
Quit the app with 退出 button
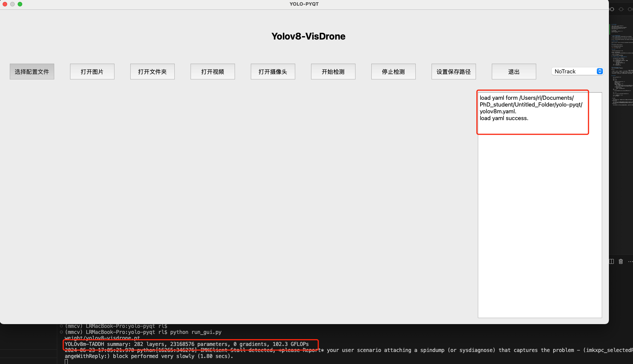(514, 72)
